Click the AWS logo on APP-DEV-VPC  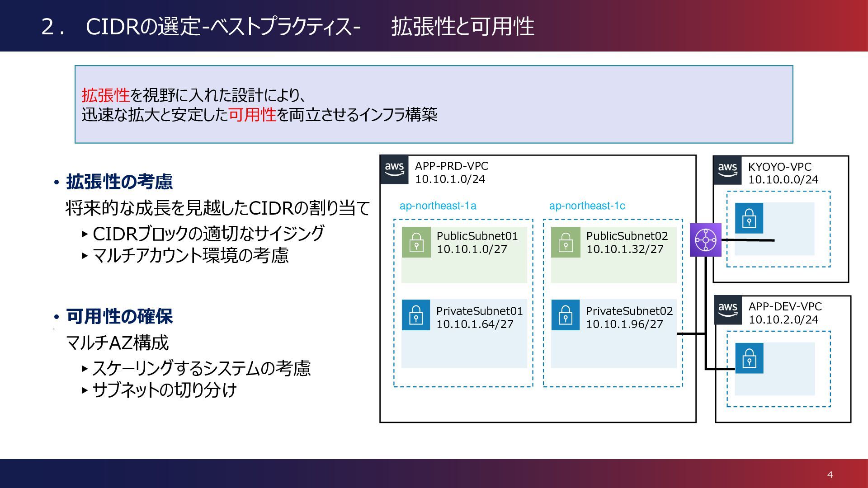click(x=728, y=310)
